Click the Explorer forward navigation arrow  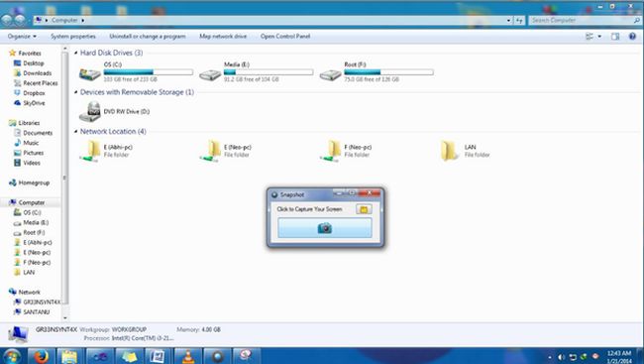click(20, 20)
